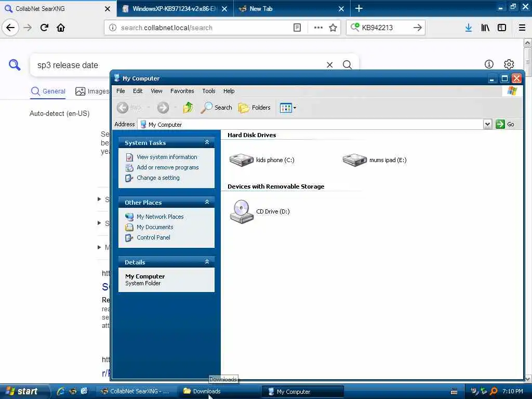This screenshot has height=399, width=532.
Task: Switch to CollabNet SearXNG taskbar button
Action: pos(137,391)
